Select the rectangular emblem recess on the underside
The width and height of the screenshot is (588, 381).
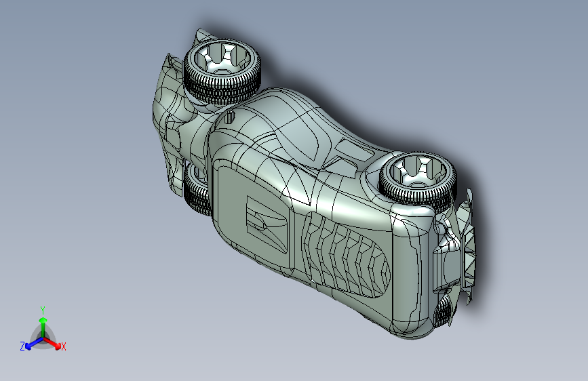coord(267,224)
